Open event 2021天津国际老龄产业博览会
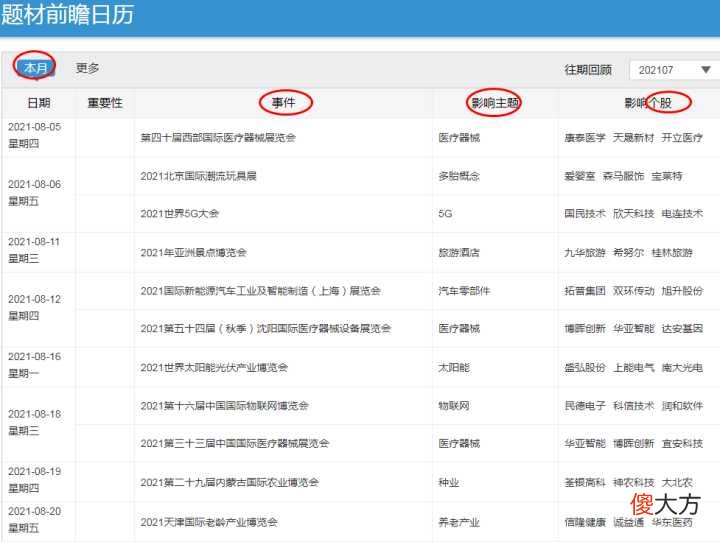The width and height of the screenshot is (720, 542). (x=209, y=522)
